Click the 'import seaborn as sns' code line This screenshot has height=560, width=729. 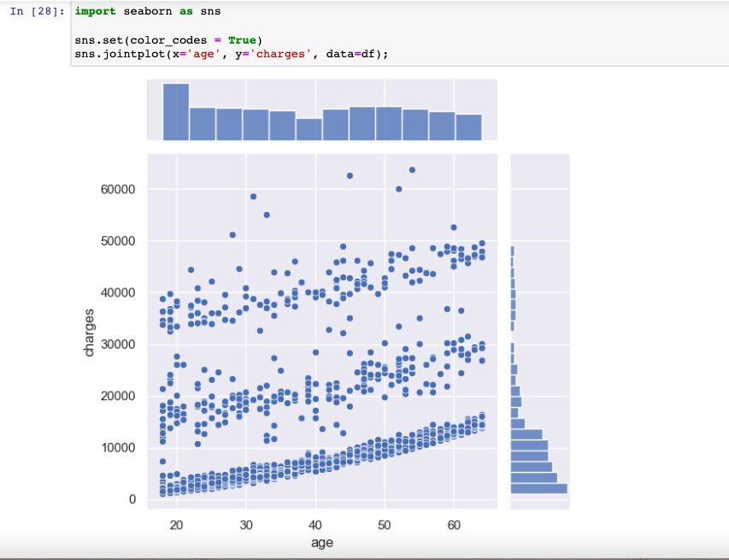148,11
